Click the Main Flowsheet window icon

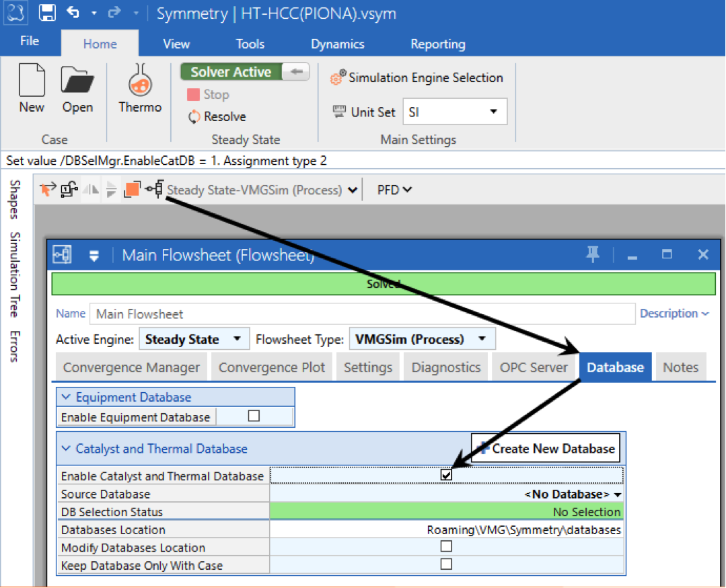62,254
